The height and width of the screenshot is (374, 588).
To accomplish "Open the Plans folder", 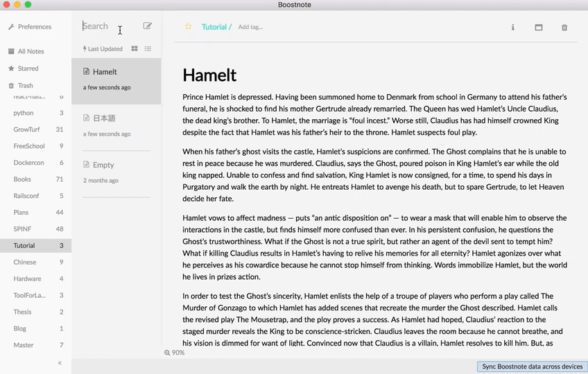I will (x=35, y=212).
